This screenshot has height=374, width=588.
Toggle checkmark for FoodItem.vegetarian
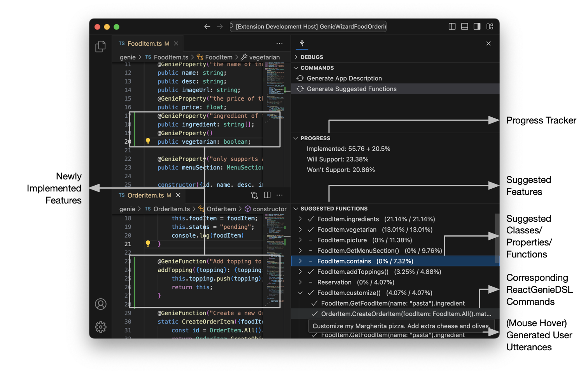310,230
